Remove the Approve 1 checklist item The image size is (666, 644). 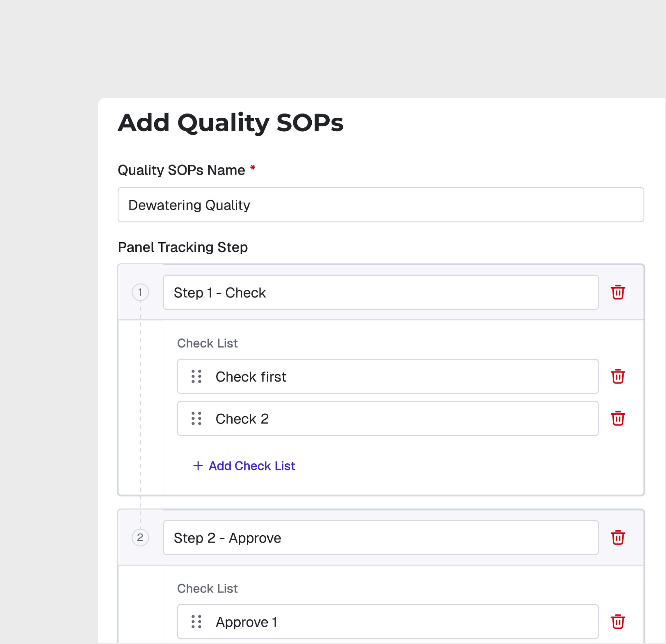[618, 622]
